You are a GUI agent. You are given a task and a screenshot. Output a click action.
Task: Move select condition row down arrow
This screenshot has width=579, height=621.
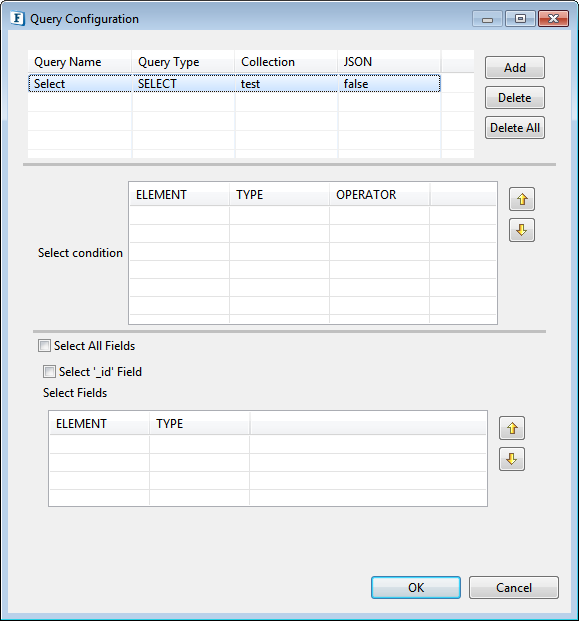522,230
